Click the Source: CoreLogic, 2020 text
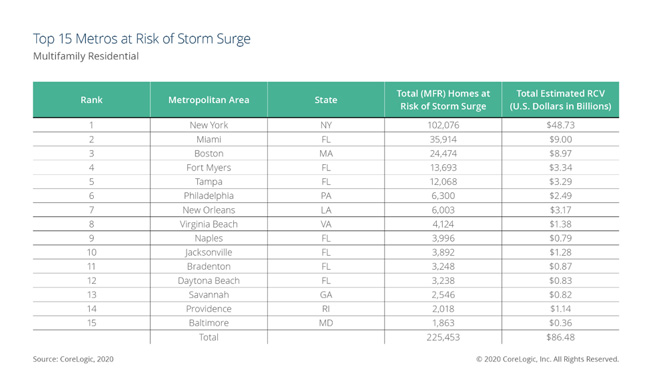The height and width of the screenshot is (390, 650). (x=73, y=359)
